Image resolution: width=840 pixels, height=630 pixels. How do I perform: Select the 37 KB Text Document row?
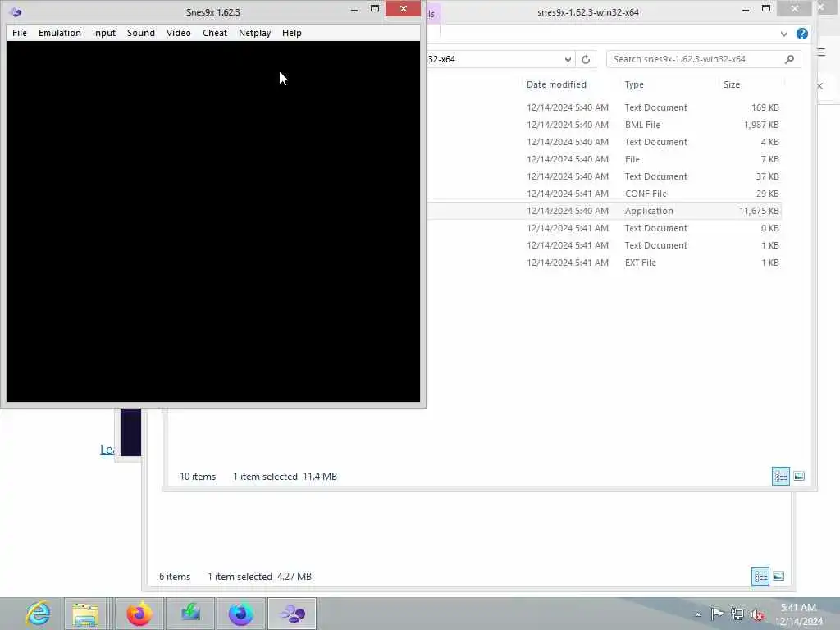point(605,176)
